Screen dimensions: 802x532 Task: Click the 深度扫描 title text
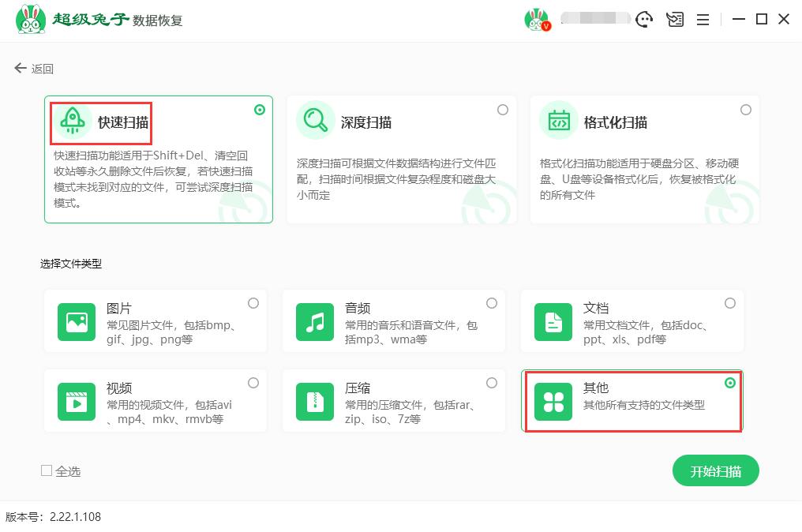[366, 122]
